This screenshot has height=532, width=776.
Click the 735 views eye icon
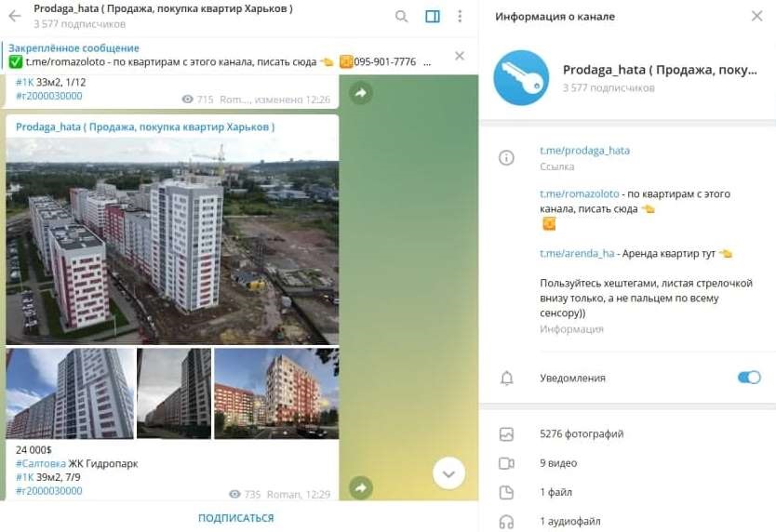234,494
